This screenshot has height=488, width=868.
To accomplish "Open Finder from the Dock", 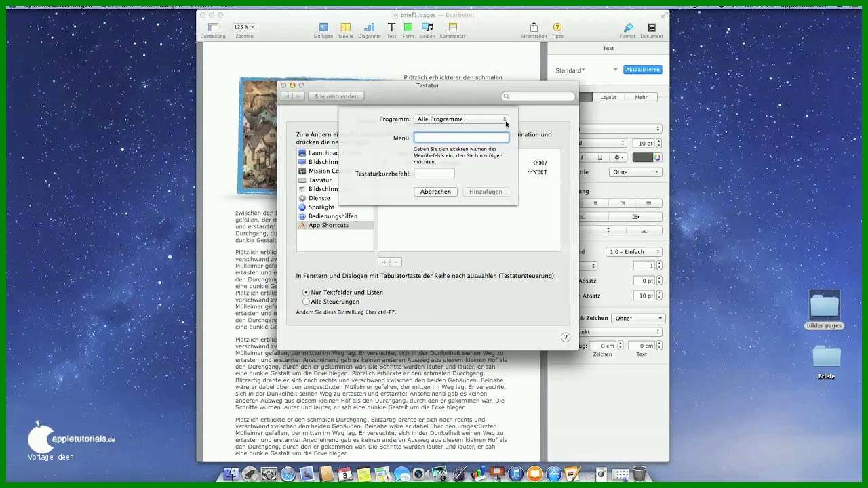I will (231, 474).
